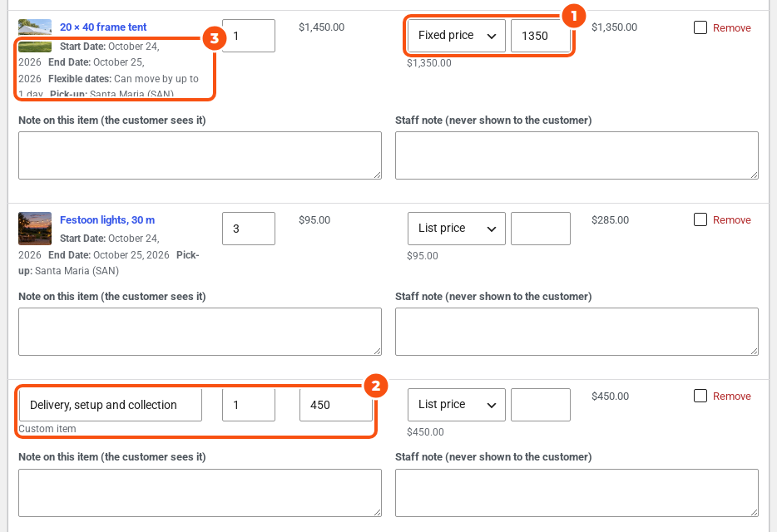
Task: Click the $1,450.00 list price text
Action: pos(322,27)
